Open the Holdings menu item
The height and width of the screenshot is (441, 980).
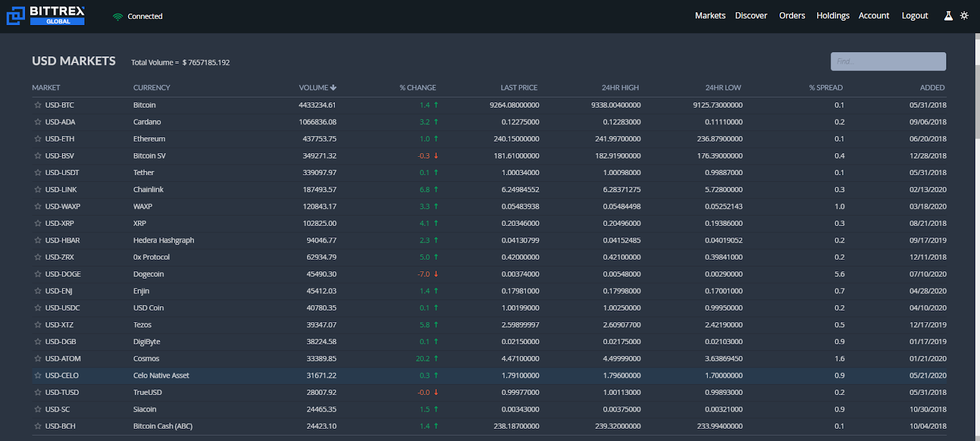click(832, 16)
